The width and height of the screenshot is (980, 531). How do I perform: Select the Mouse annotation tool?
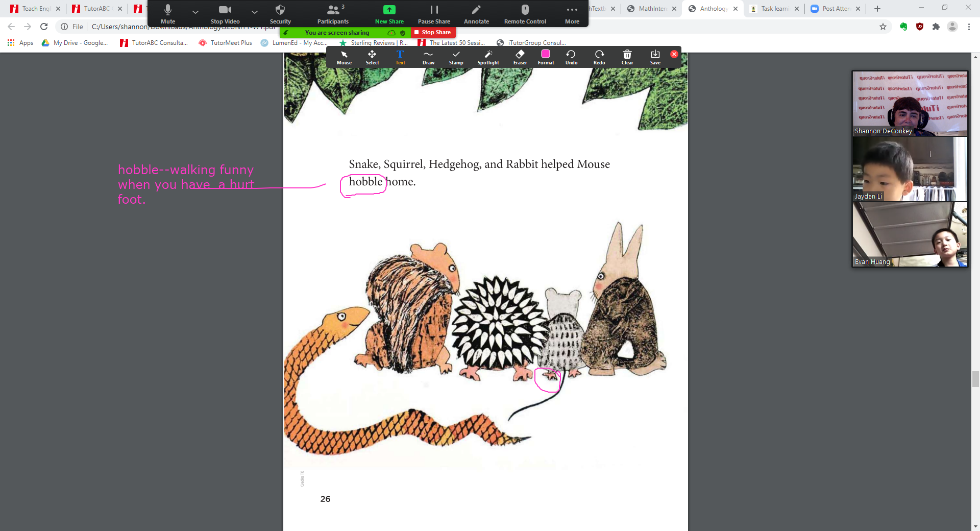[x=344, y=57]
